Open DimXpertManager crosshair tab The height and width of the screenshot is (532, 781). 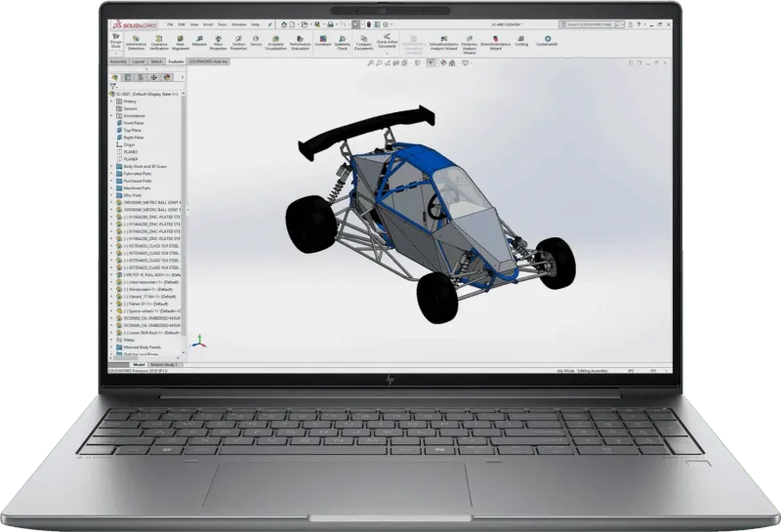154,77
